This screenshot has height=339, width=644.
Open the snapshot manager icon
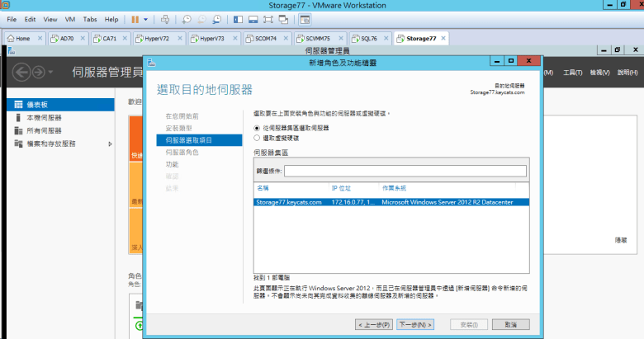[216, 18]
